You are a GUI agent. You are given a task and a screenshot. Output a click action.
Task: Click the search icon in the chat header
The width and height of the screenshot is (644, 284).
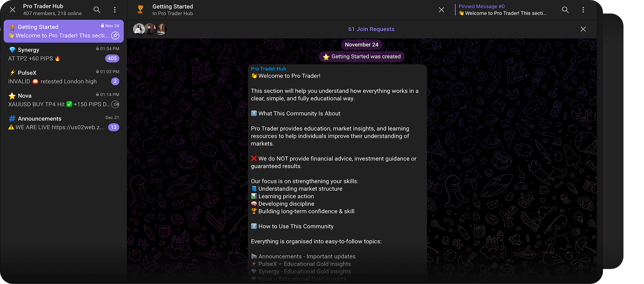[x=565, y=10]
